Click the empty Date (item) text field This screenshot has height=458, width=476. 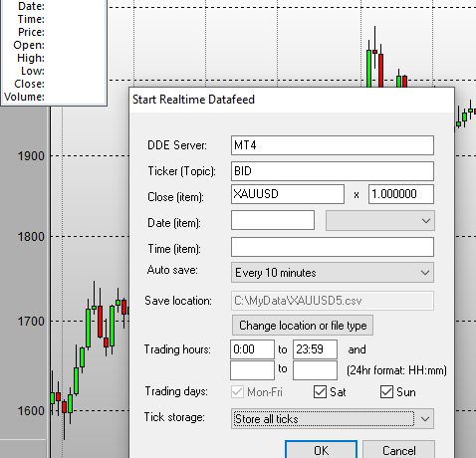pos(273,220)
